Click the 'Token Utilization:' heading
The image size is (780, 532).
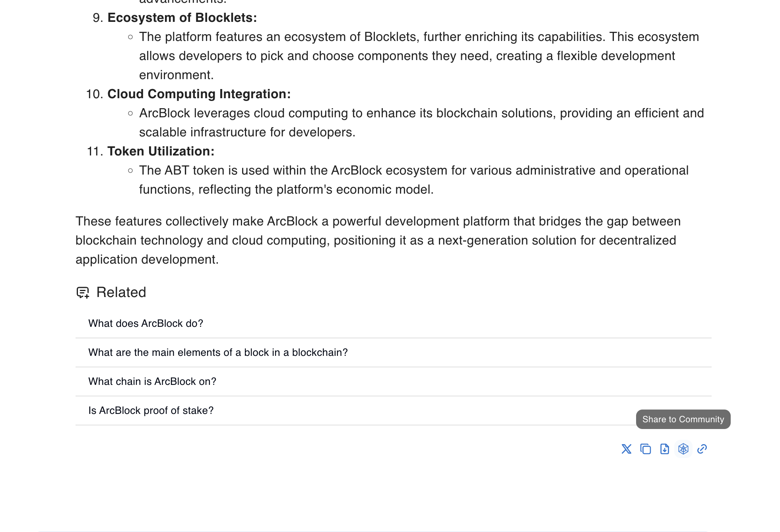click(x=161, y=151)
